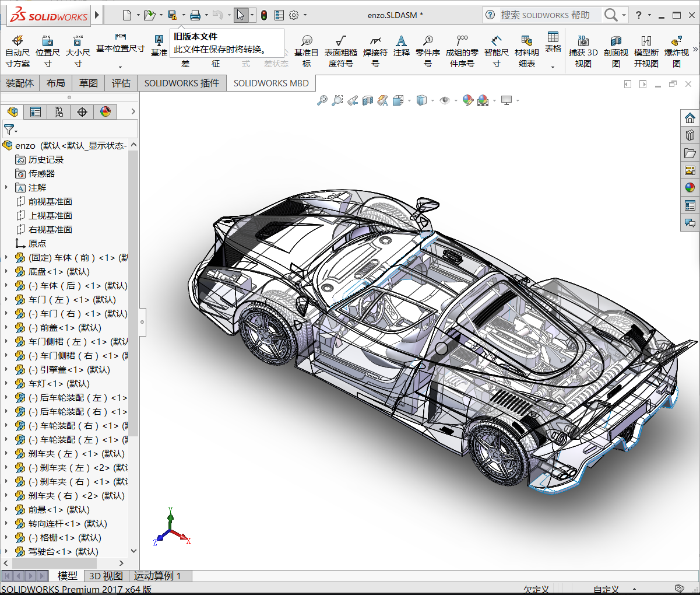Viewport: 700px width, 595px height.
Task: Switch to DisplayManager tab
Action: pos(105,112)
